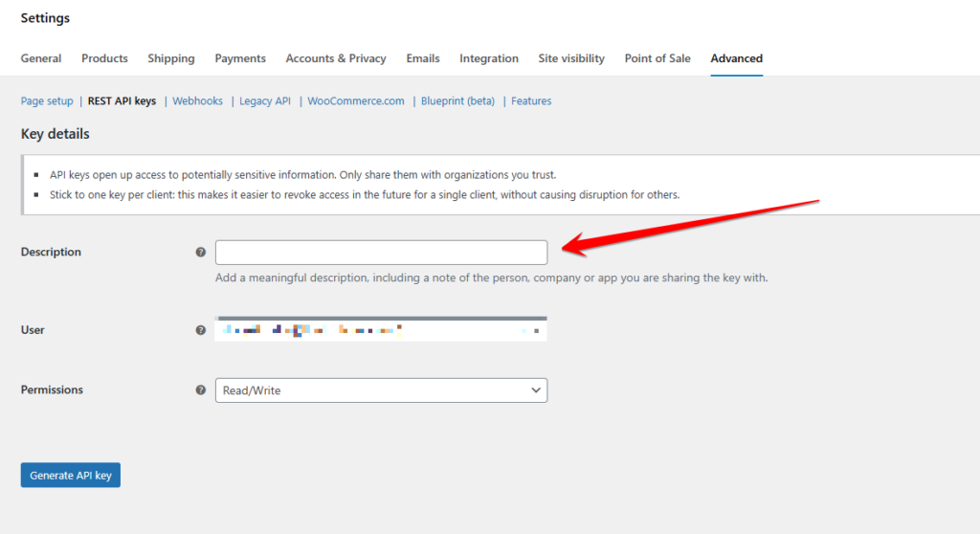Select the Payments tab

(240, 58)
